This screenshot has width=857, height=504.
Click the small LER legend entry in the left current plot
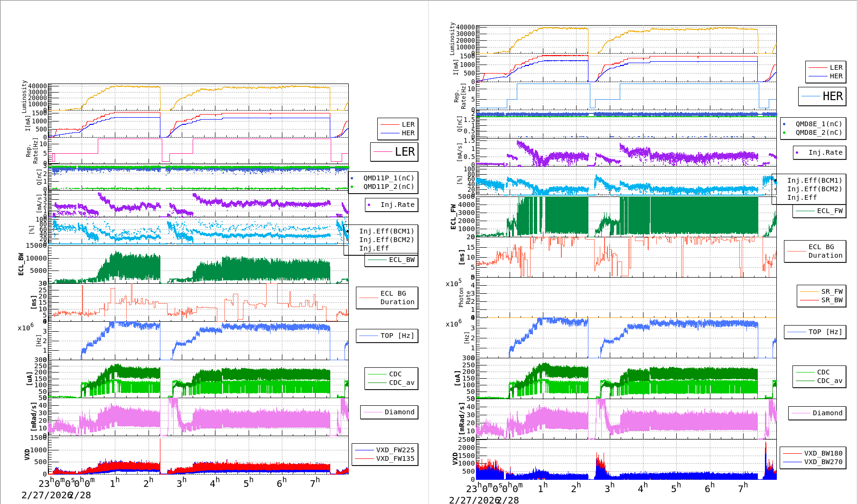[x=408, y=124]
